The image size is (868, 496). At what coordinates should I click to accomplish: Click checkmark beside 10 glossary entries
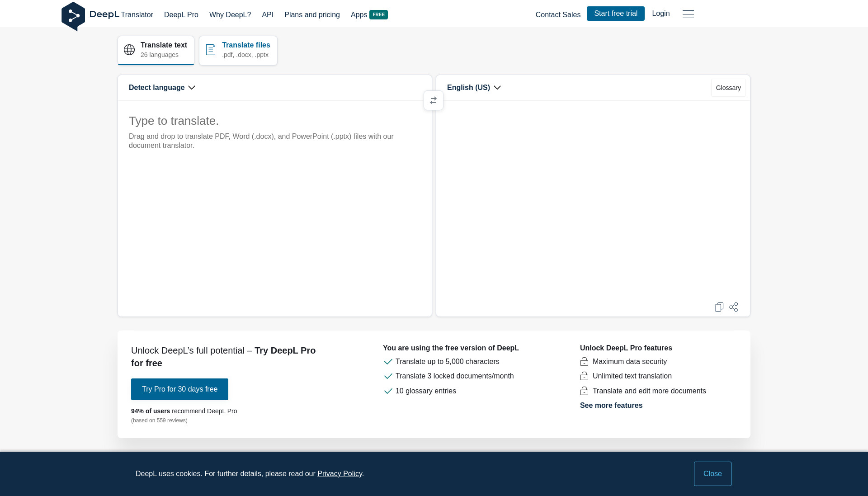[x=388, y=391]
